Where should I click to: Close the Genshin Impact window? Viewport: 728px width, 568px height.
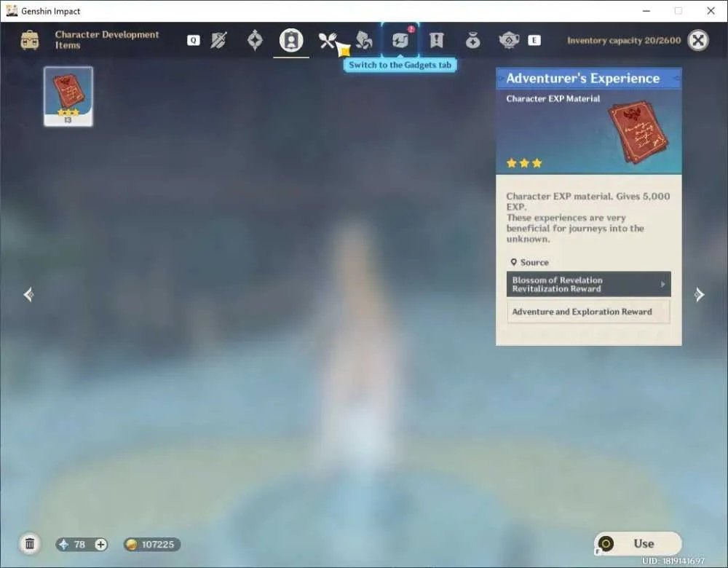coord(711,11)
